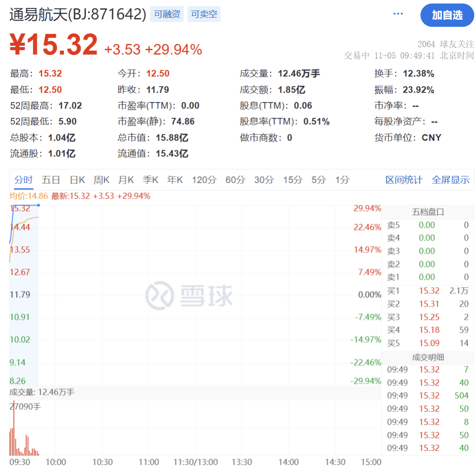This screenshot has height=469, width=476.
Task: Click the 可融资 tag
Action: pyautogui.click(x=167, y=14)
